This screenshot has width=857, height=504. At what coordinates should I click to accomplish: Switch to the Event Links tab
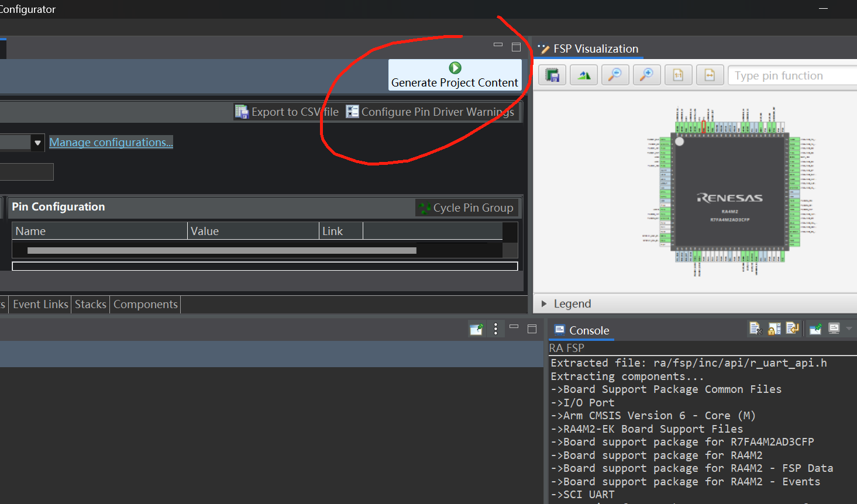[x=40, y=304]
